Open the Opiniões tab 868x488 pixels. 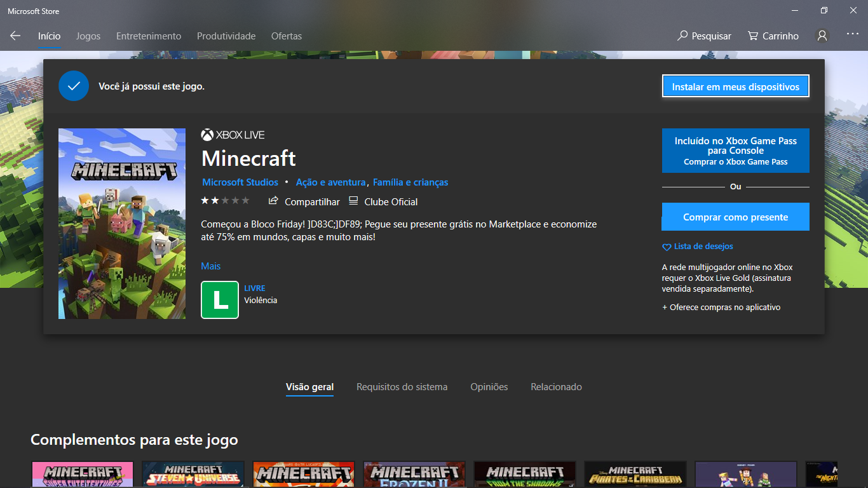(x=489, y=387)
